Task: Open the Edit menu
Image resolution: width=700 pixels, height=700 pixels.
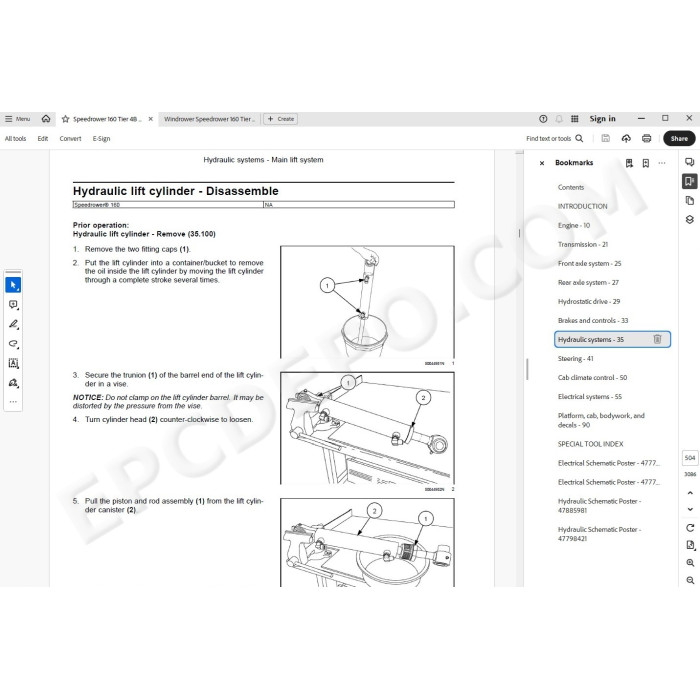Action: click(x=43, y=138)
